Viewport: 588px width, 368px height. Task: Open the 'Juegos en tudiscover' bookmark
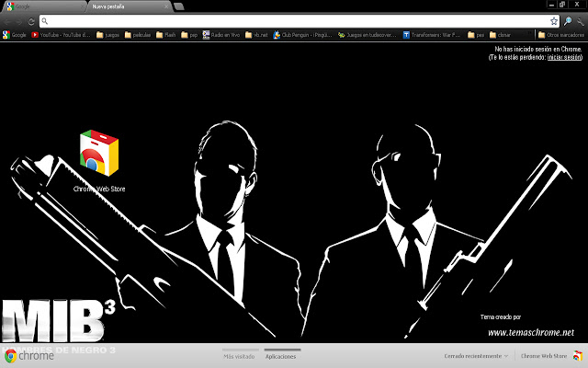tap(367, 35)
